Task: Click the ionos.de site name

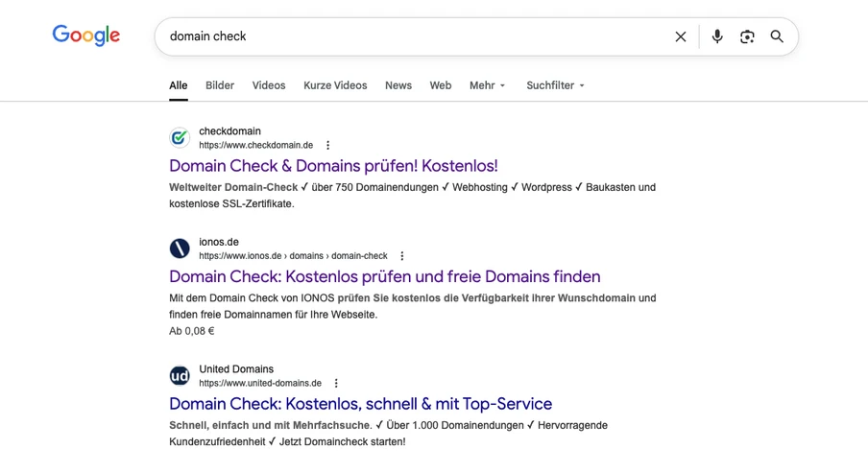Action: [219, 242]
